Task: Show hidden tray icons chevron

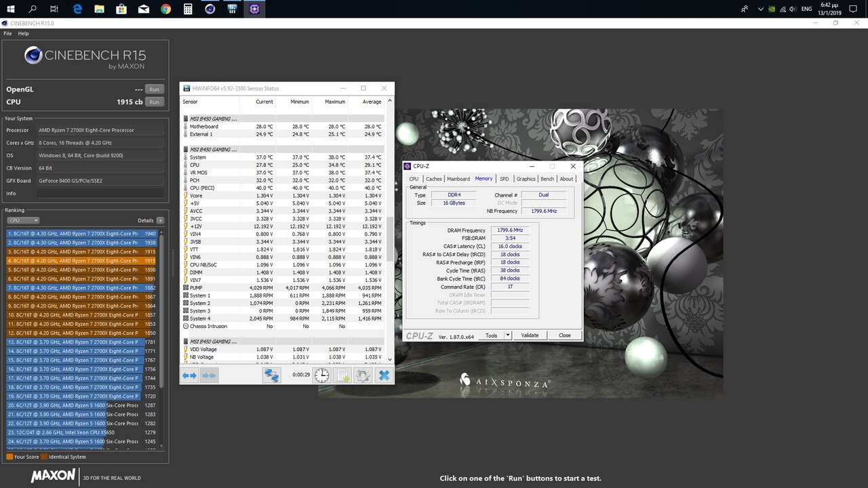Action: pos(761,9)
